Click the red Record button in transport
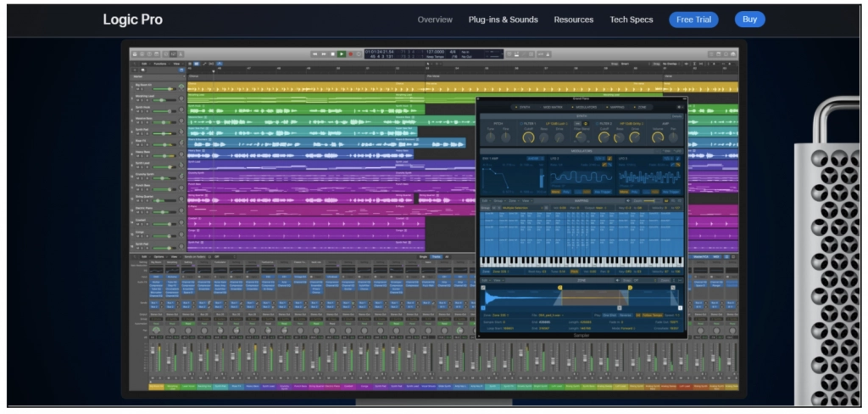868x414 pixels. click(x=351, y=53)
